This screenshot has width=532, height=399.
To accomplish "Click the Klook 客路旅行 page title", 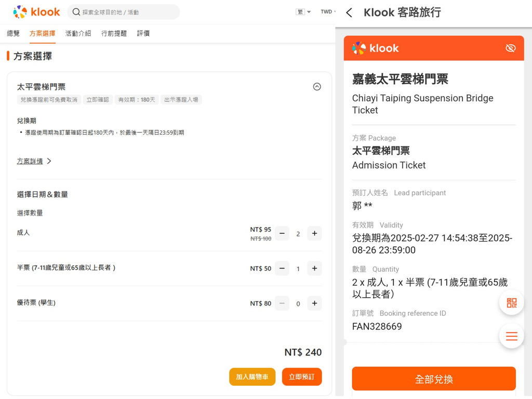I will (x=403, y=12).
